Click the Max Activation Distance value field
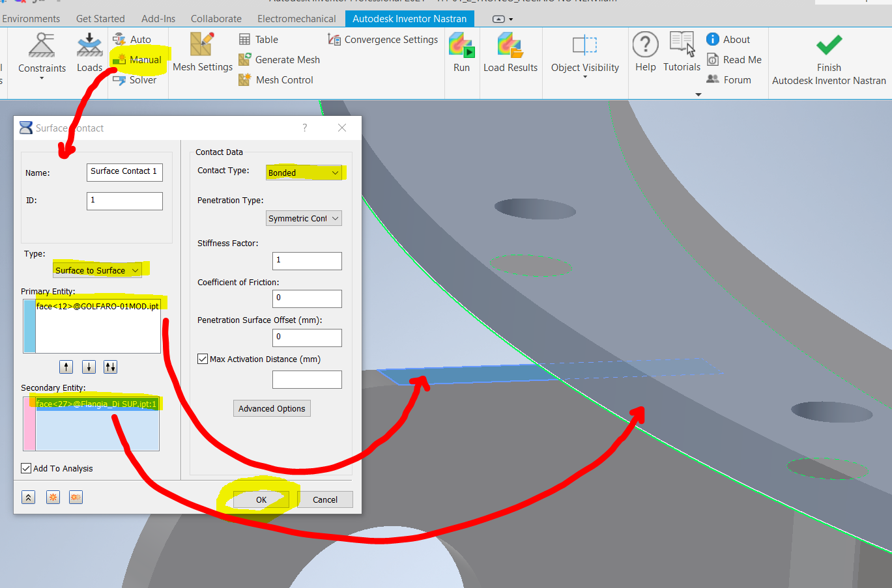 point(307,380)
